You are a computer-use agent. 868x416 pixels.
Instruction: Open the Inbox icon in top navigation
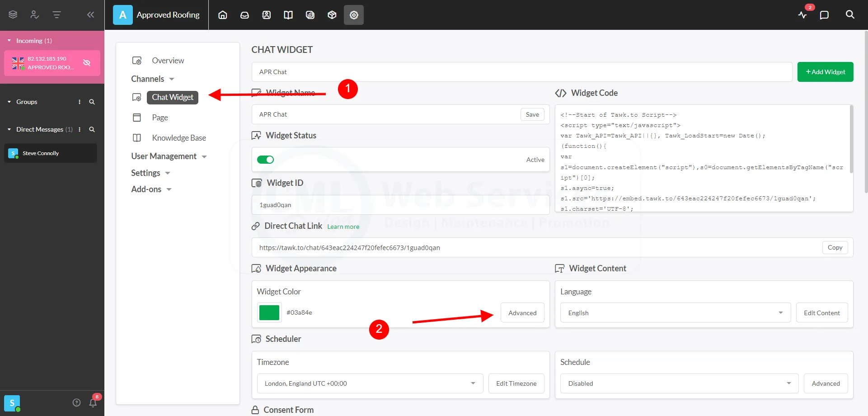[x=244, y=14]
